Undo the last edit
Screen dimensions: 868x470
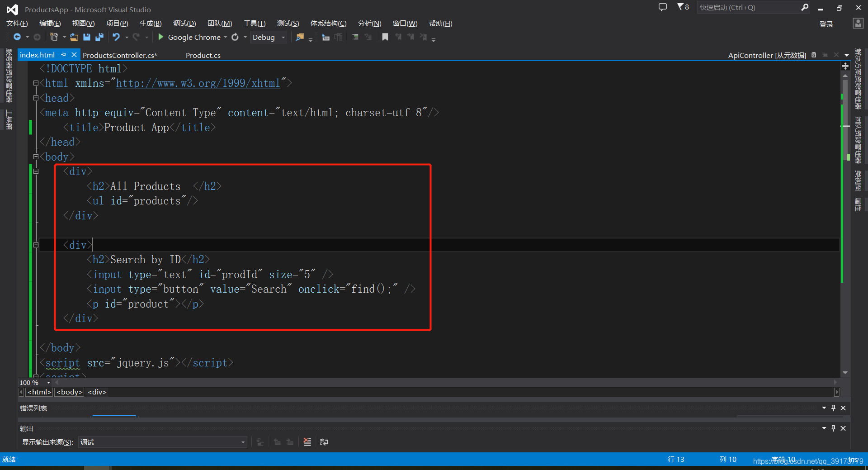tap(116, 37)
